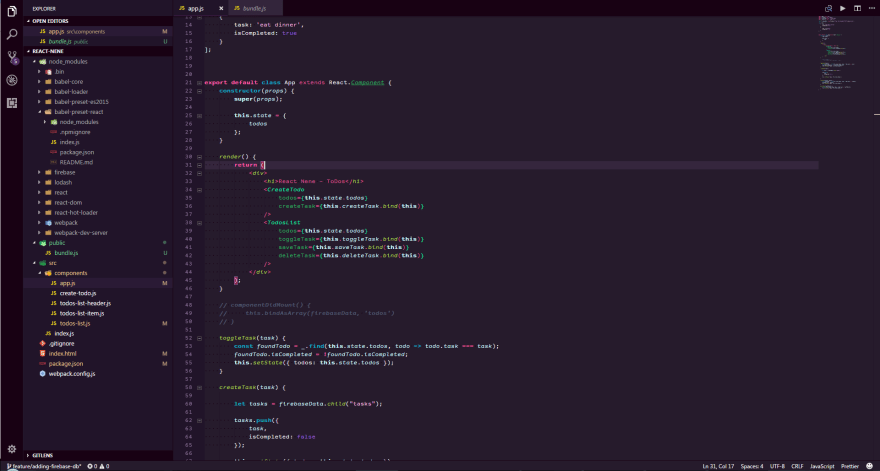This screenshot has width=880, height=471.
Task: Expand the firebase folder
Action: point(98,172)
